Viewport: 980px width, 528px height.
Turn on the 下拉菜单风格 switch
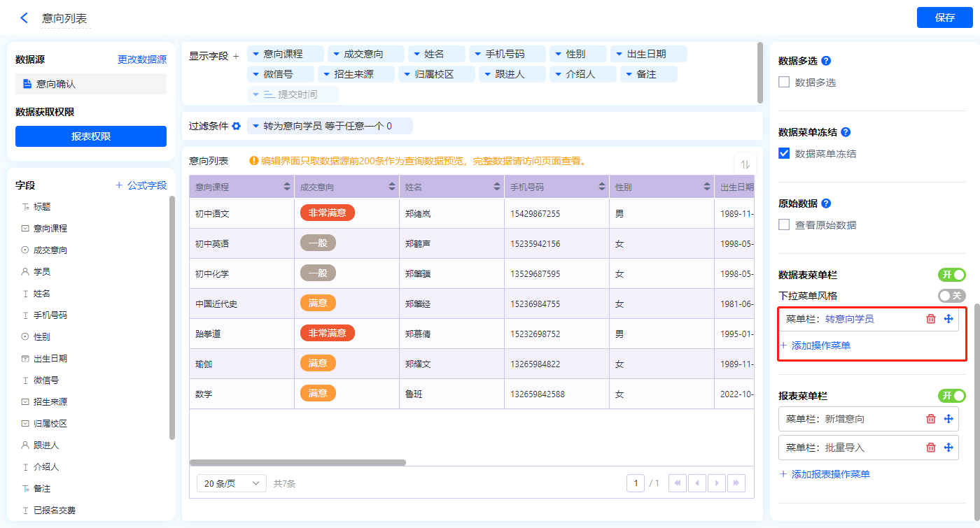pos(951,296)
